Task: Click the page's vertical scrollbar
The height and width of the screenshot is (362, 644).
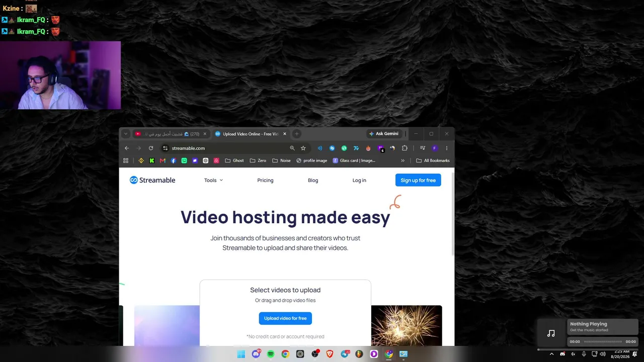Action: point(453,214)
